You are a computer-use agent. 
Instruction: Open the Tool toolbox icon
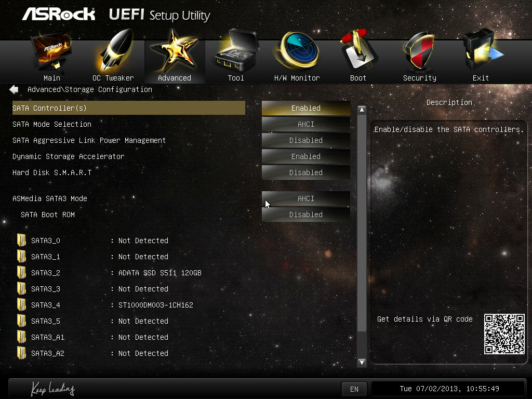coord(237,49)
